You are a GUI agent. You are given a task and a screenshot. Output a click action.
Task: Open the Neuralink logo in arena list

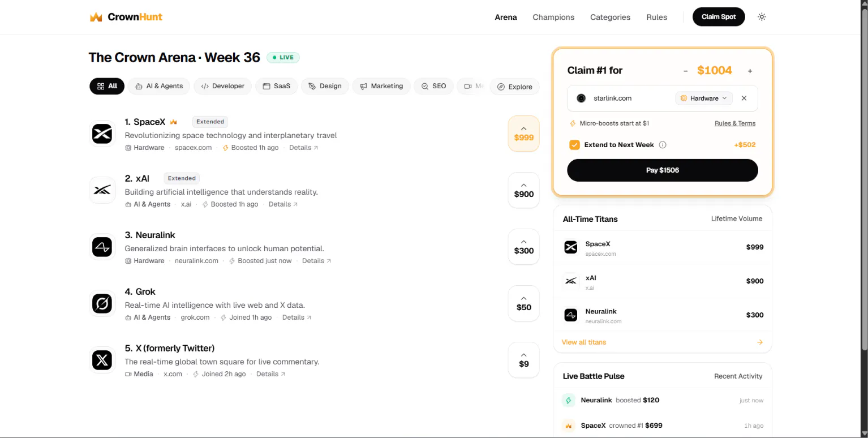102,247
